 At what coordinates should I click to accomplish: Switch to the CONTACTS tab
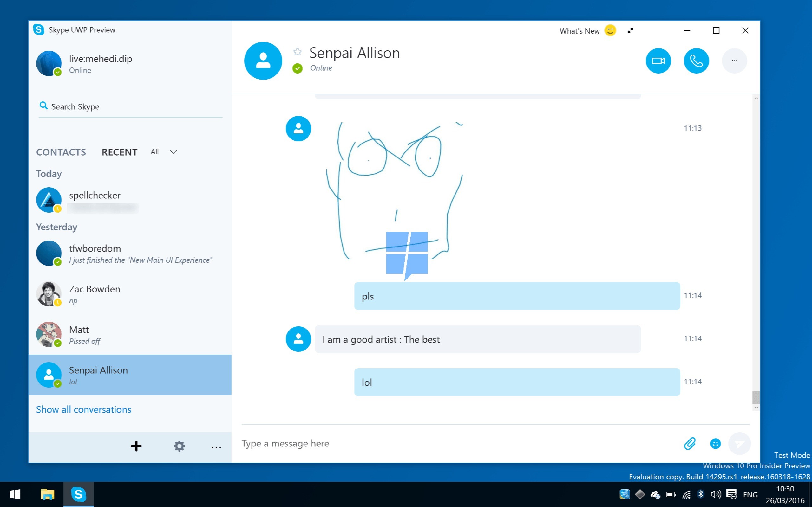click(61, 152)
